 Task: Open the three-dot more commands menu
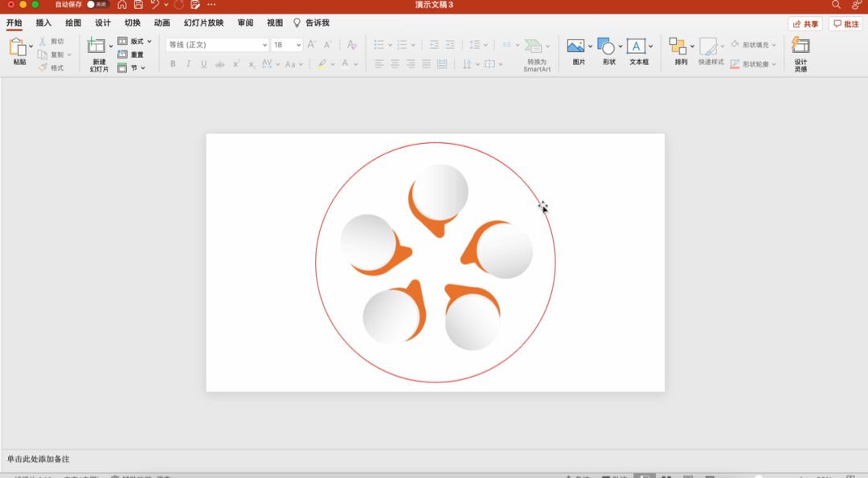211,5
